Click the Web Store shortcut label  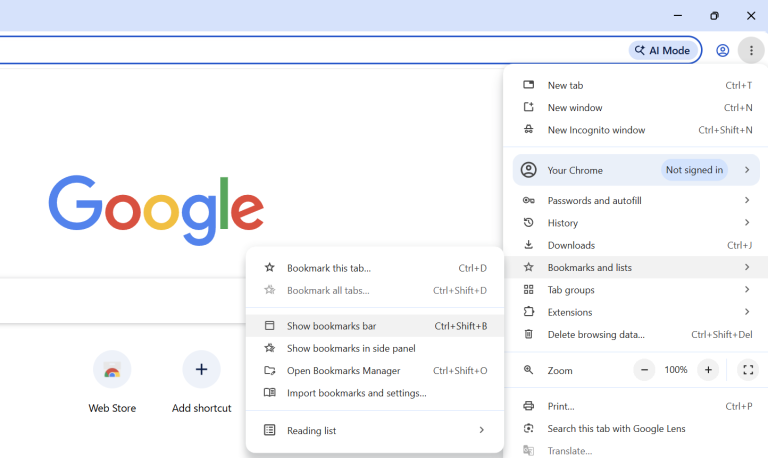(112, 408)
